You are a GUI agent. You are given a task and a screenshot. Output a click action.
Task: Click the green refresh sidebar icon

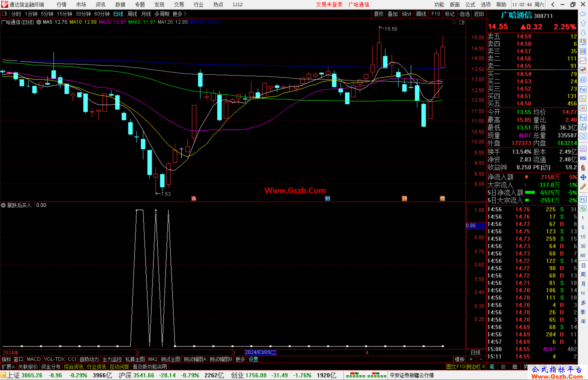[583, 209]
